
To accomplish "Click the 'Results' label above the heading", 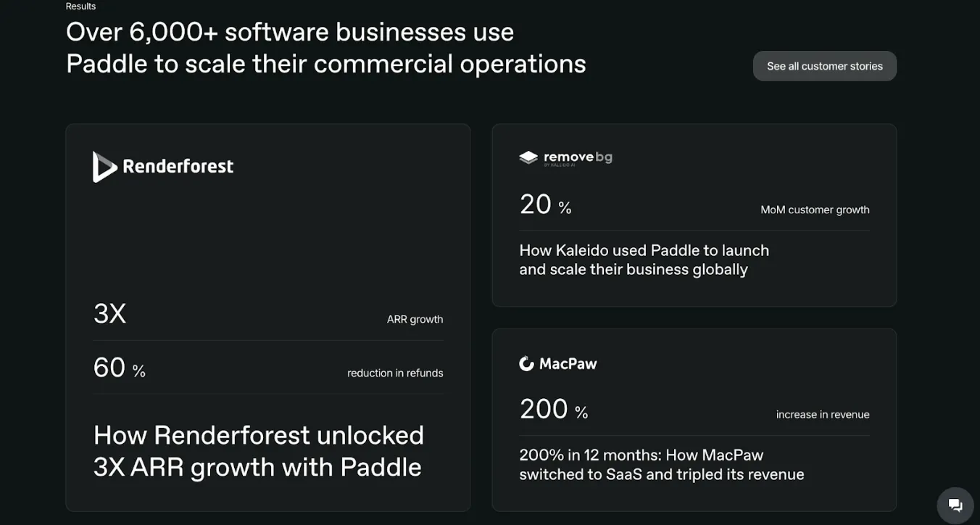I will pos(80,6).
